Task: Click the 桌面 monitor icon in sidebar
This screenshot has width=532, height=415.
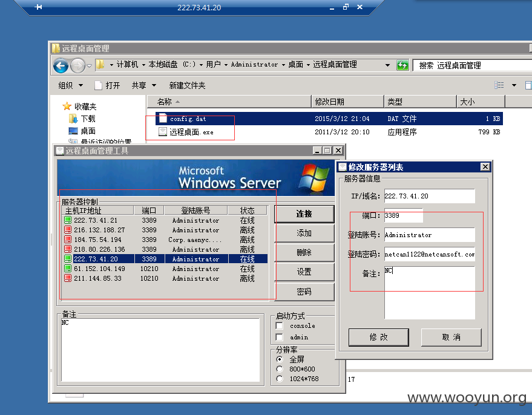Action: pos(73,131)
